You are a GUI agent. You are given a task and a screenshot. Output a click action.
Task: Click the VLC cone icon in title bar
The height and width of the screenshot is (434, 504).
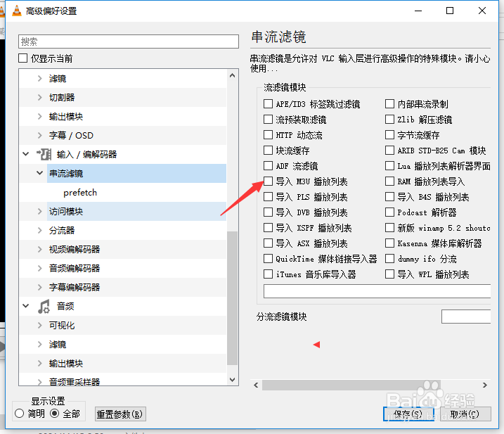click(x=16, y=11)
